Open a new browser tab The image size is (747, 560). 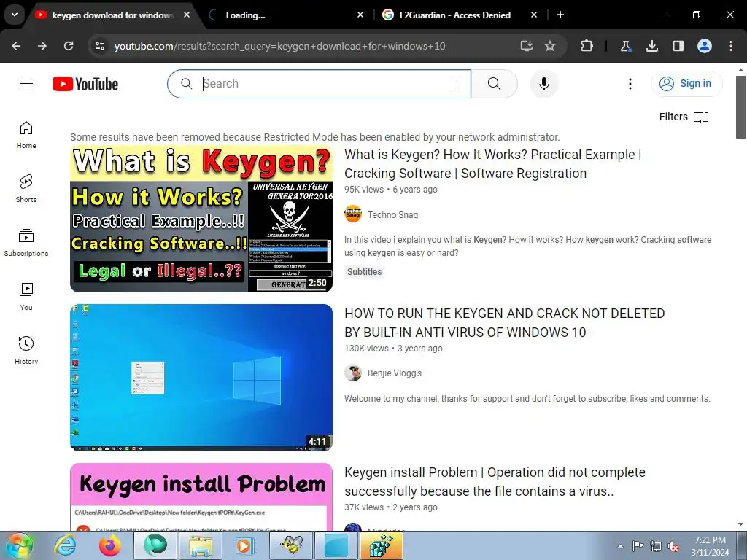[x=560, y=15]
